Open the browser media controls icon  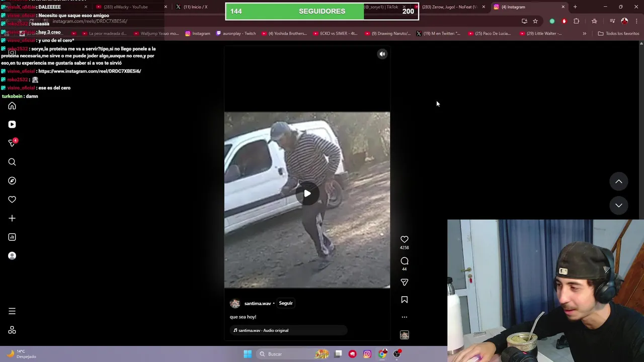click(612, 21)
